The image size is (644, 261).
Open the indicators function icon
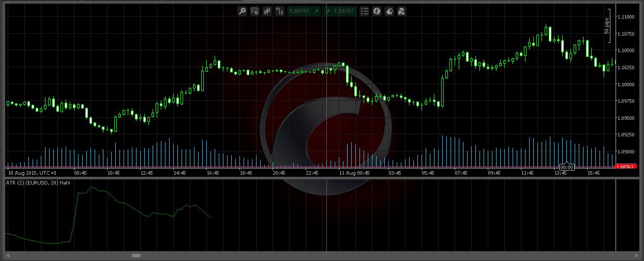coord(377,11)
